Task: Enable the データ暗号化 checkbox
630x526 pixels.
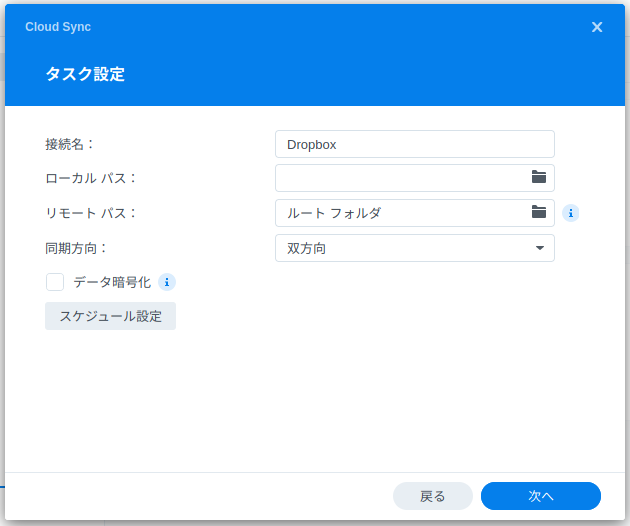Action: tap(55, 282)
